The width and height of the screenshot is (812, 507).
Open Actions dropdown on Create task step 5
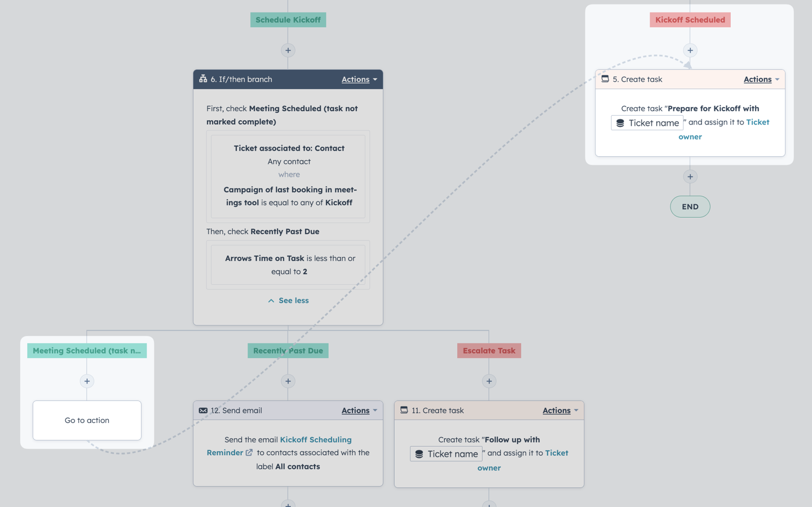tap(761, 80)
